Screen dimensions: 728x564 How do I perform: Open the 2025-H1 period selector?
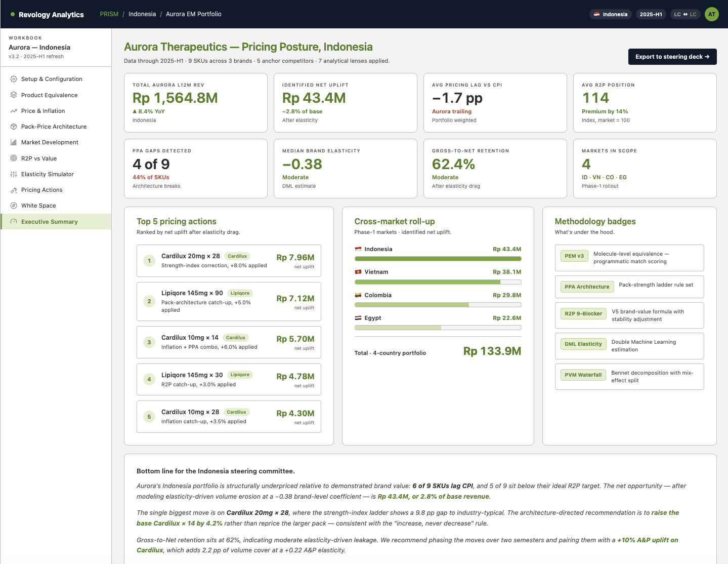click(651, 14)
